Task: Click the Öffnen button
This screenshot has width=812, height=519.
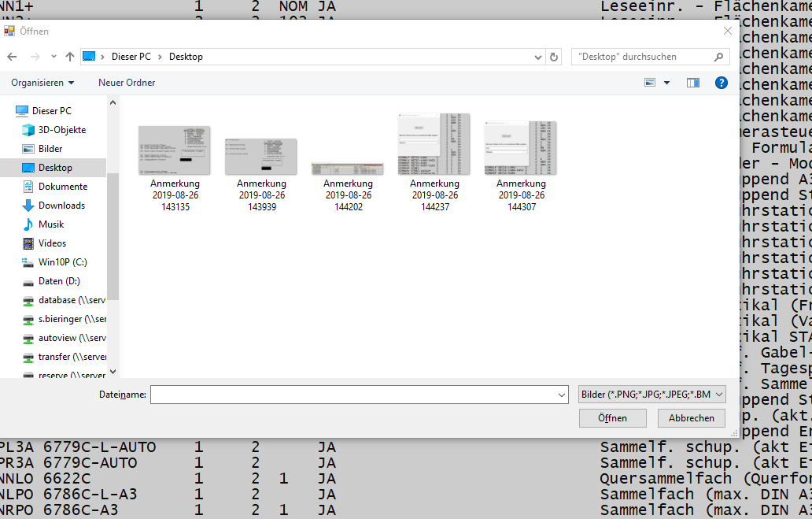Action: coord(612,418)
